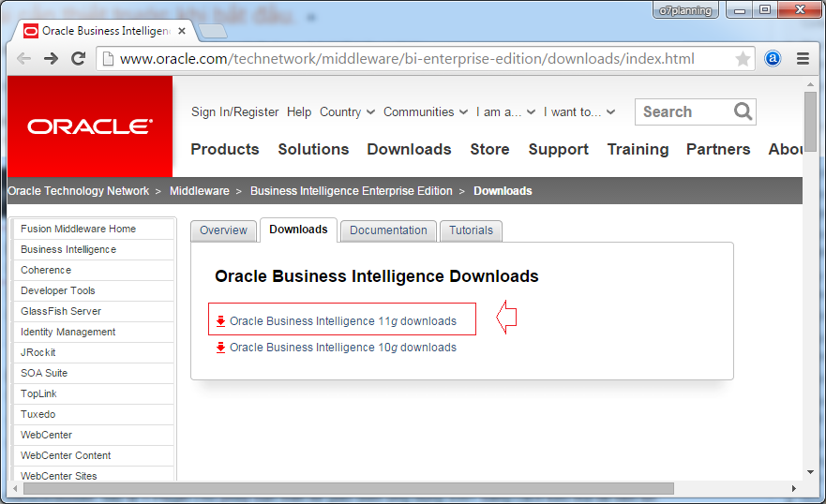The width and height of the screenshot is (826, 504).
Task: Expand the 'I want to...' dropdown
Action: pyautogui.click(x=579, y=112)
